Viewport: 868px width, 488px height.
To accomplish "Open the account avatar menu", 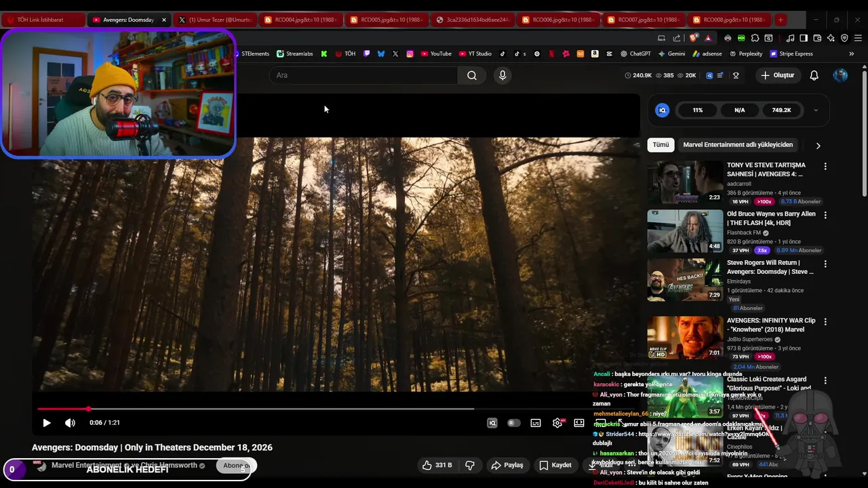I will tap(840, 75).
